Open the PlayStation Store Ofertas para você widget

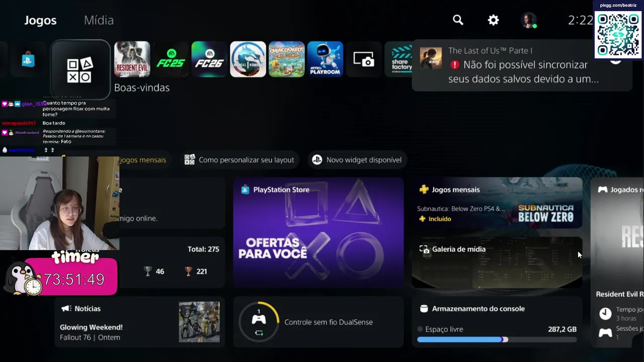(x=318, y=232)
